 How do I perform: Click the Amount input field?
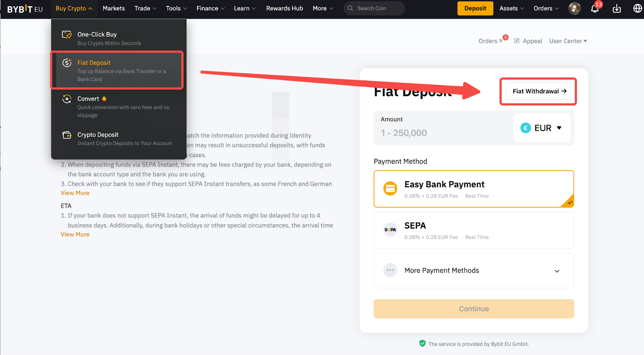pos(443,133)
